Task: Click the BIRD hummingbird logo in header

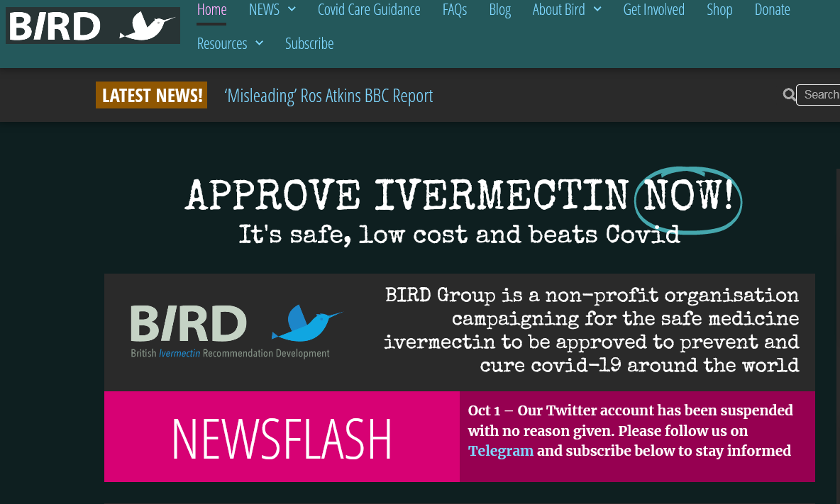Action: 93,26
